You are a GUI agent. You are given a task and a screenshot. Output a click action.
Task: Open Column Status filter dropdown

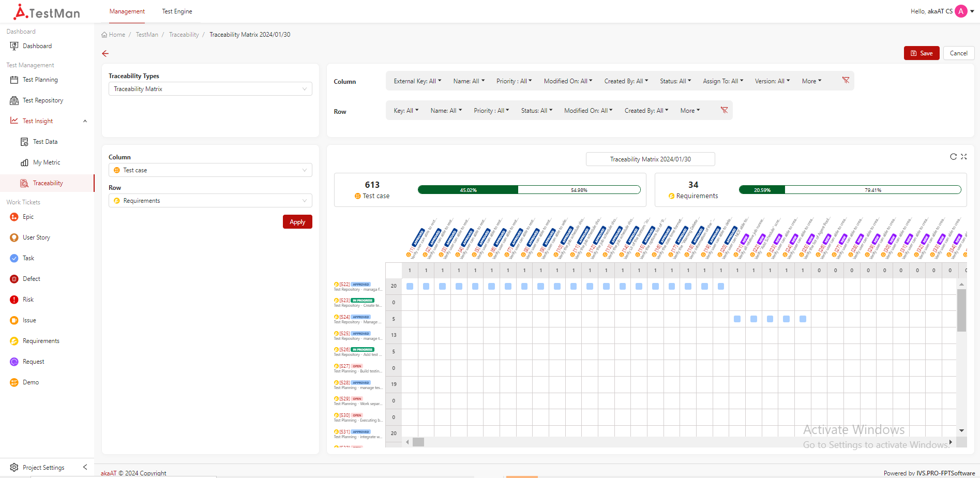coord(675,81)
